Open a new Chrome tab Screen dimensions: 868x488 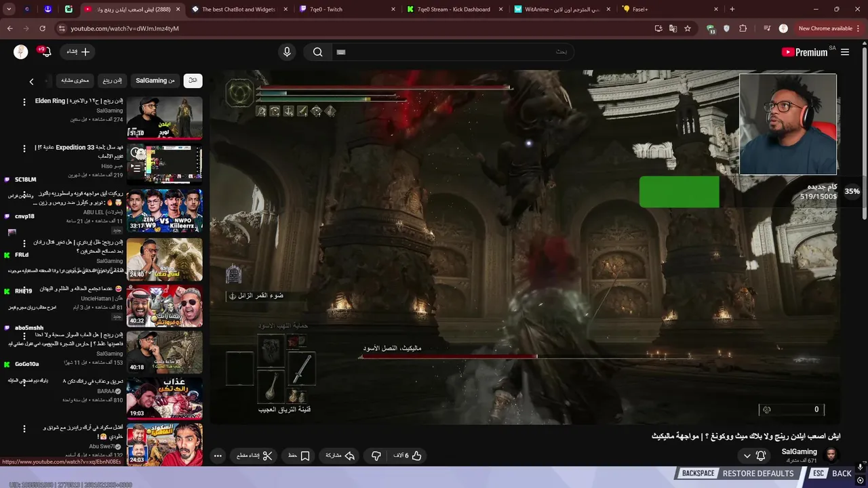(732, 9)
